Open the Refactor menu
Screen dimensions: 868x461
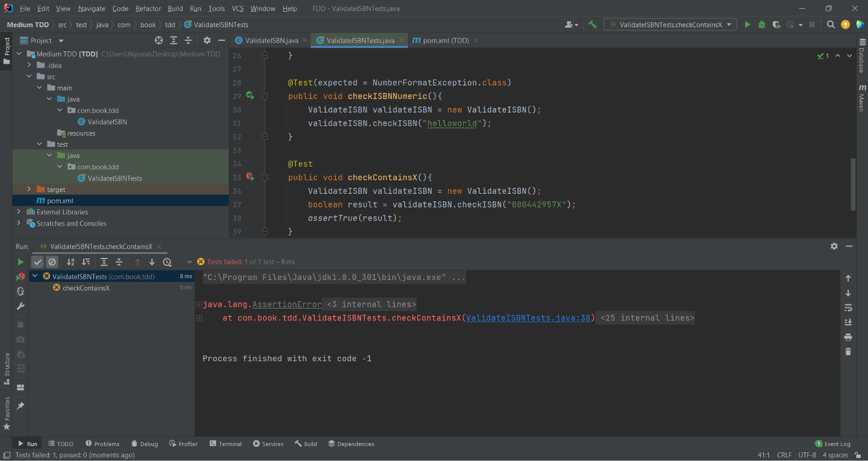coord(148,9)
